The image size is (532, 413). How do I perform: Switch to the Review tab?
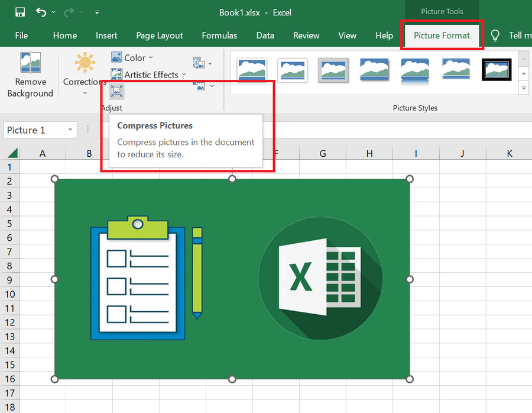point(306,36)
